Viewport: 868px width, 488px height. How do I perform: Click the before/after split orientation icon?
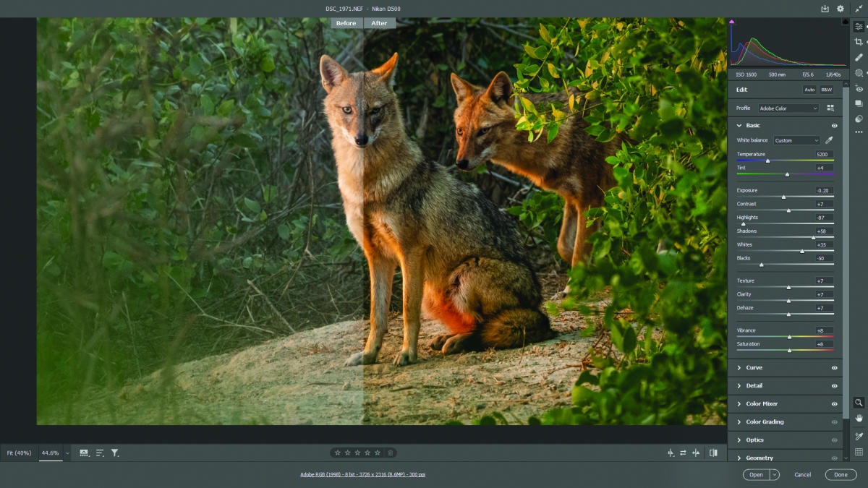[x=671, y=453]
